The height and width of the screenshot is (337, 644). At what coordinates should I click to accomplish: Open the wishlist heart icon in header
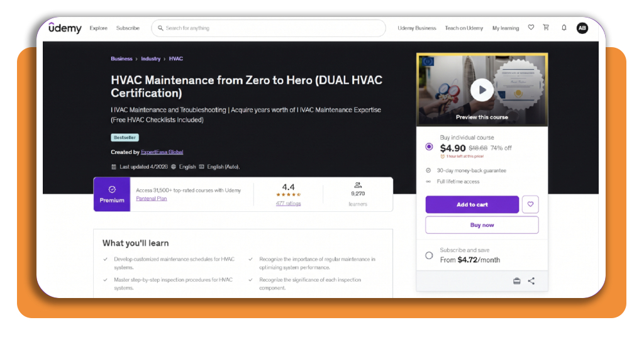(x=531, y=28)
